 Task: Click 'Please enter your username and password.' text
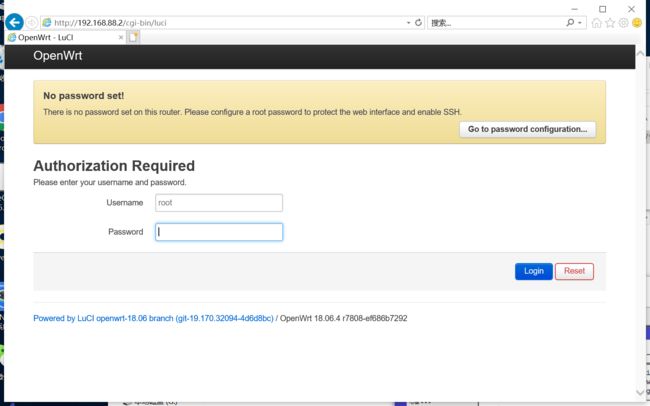tap(110, 182)
